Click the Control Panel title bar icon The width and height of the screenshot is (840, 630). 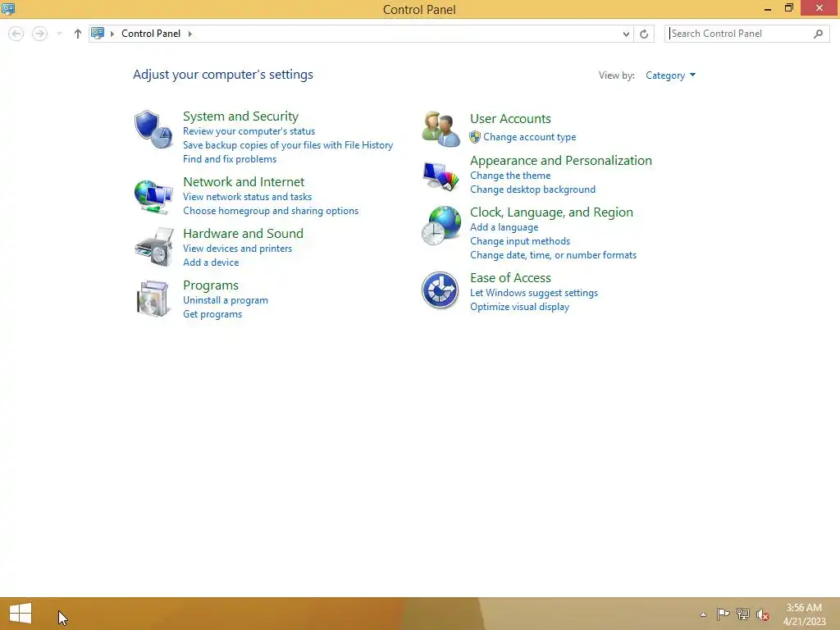pyautogui.click(x=8, y=8)
